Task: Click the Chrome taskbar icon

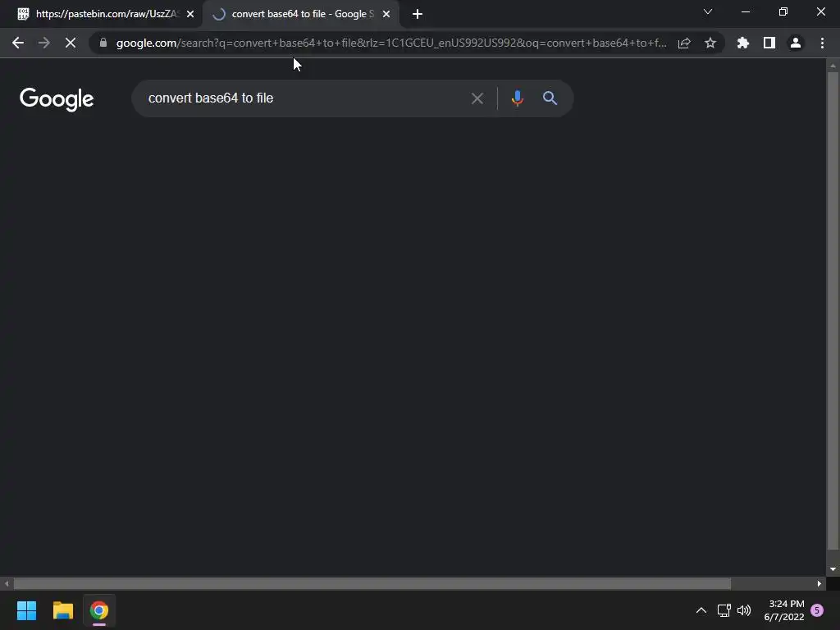Action: tap(99, 610)
